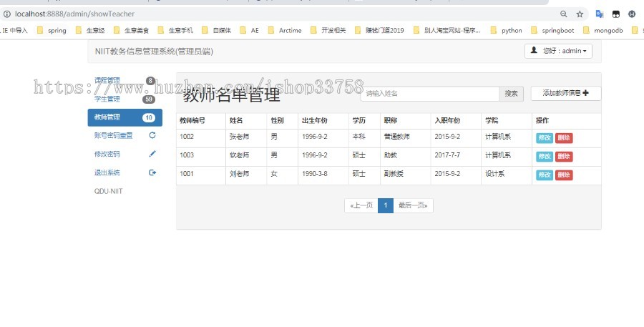The width and height of the screenshot is (644, 327).
Task: Click the refresh icon beside 账号密码重置
Action: 152,135
